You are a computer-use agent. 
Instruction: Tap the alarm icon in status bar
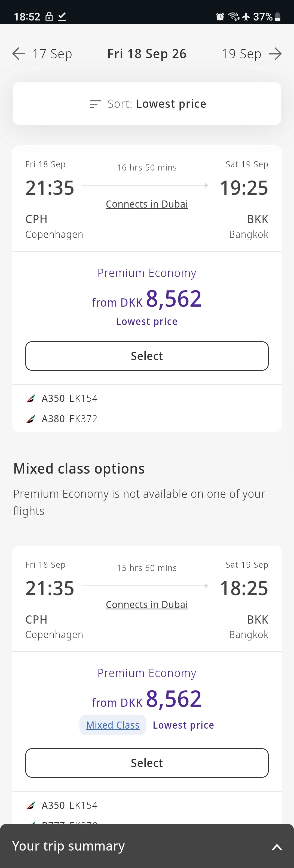pyautogui.click(x=220, y=17)
